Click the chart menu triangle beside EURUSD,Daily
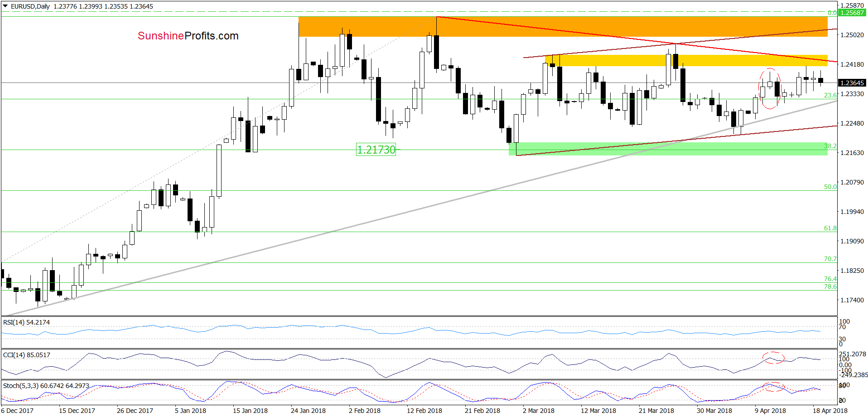 click(x=5, y=6)
